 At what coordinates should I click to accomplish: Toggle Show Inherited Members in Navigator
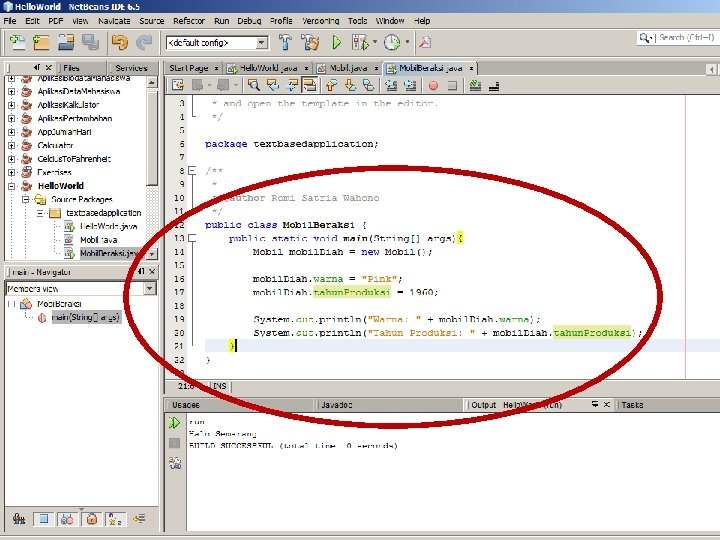pyautogui.click(x=19, y=519)
